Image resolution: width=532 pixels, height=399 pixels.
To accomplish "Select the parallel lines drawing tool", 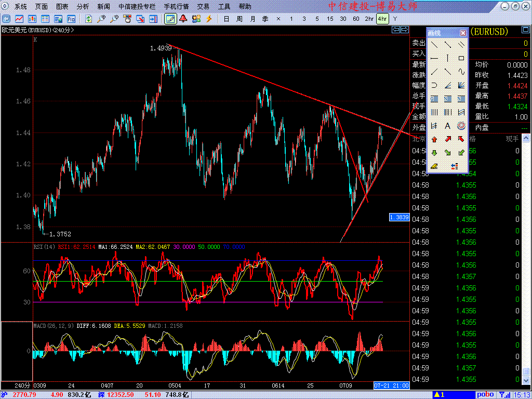I will pos(461,45).
